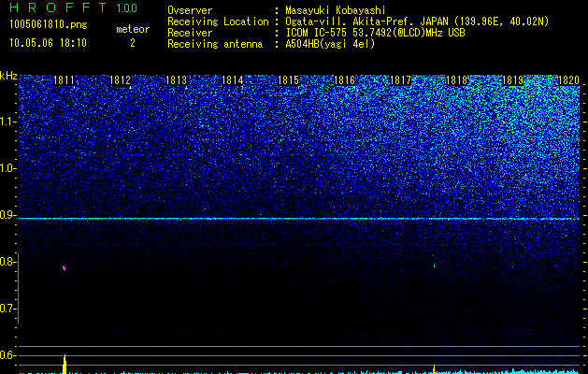Click the meteor count label

tap(133, 29)
